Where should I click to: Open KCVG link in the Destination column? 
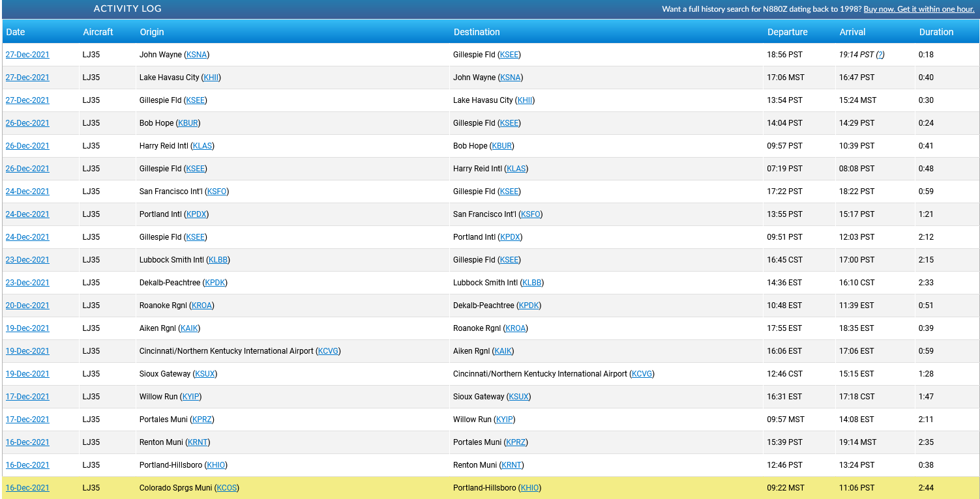(x=642, y=374)
